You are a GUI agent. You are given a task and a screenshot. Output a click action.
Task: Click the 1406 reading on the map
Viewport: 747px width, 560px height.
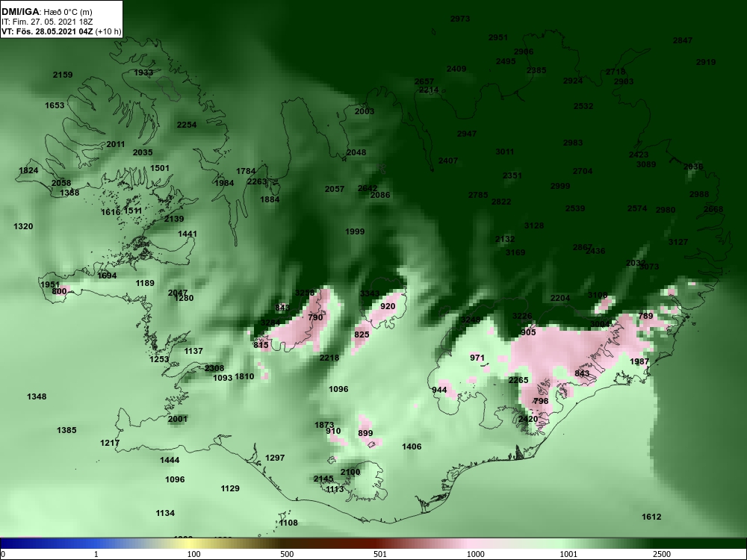tap(412, 447)
